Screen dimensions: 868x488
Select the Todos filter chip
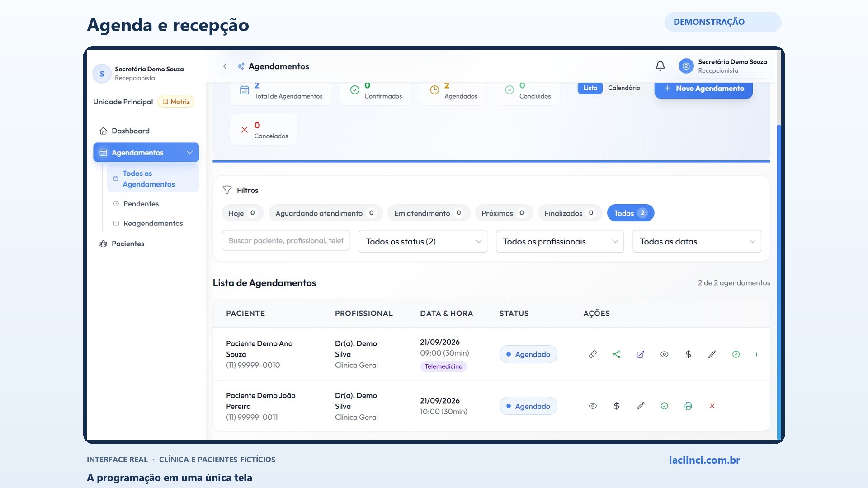[631, 213]
